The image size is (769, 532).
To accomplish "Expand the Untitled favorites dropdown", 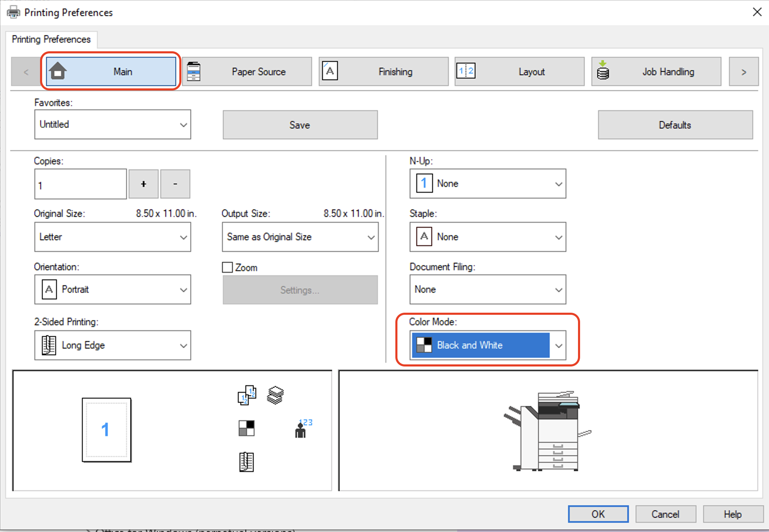I will [183, 124].
